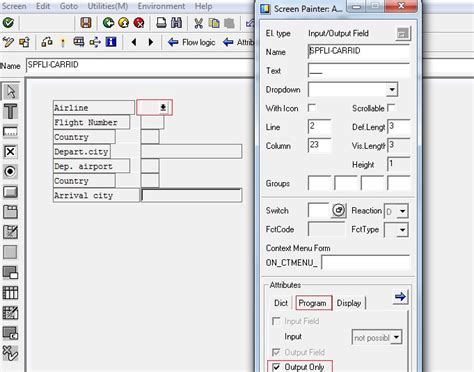The width and height of the screenshot is (474, 372).
Task: Click the grayed Paste icon
Action: 229,23
